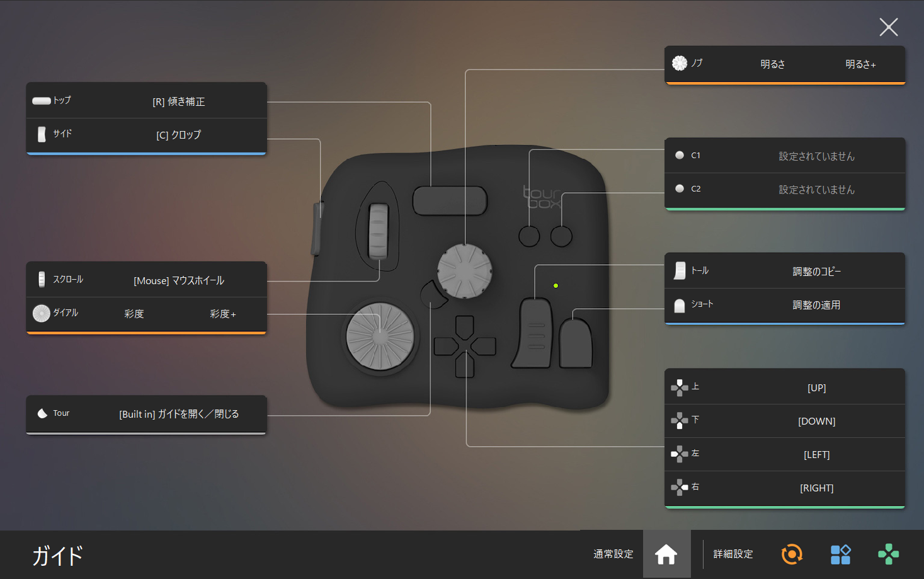Click the ノブ knob icon
The image size is (924, 579).
[x=680, y=64]
